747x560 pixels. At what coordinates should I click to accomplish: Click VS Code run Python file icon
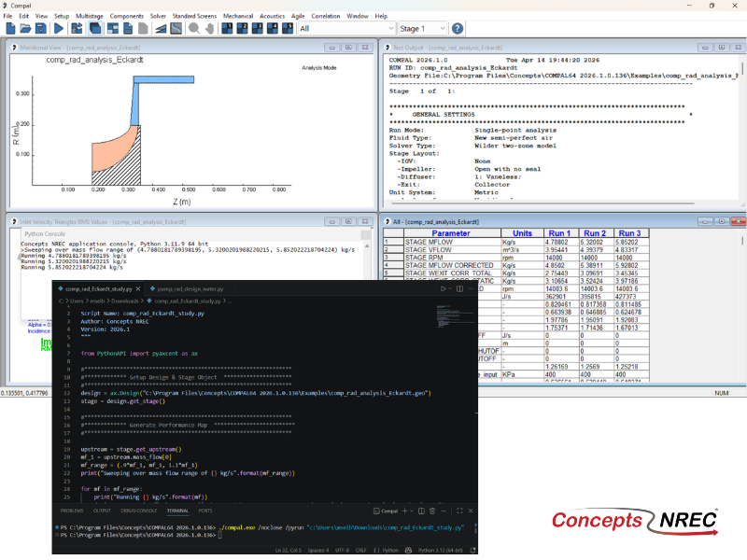(443, 288)
